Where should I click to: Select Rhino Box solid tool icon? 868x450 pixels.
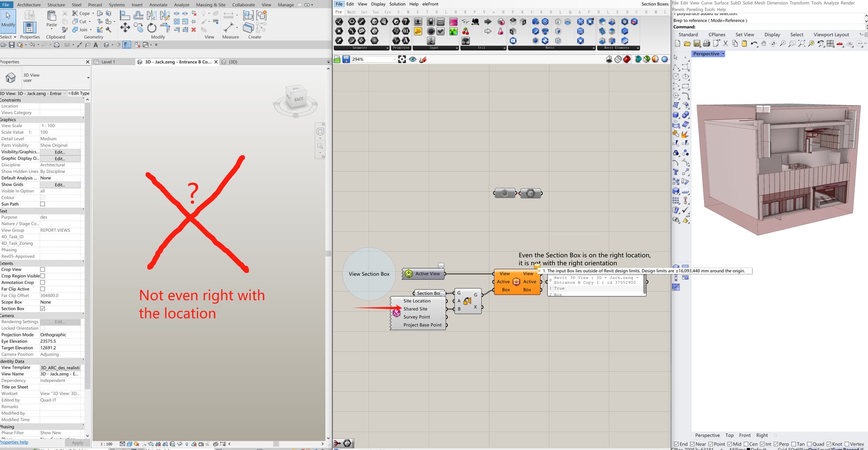(x=676, y=115)
